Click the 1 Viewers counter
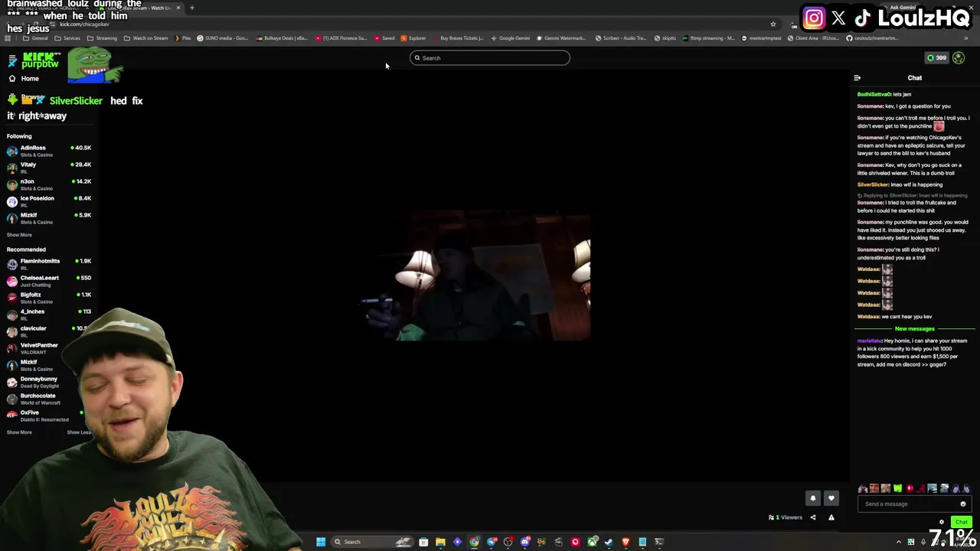This screenshot has width=980, height=551. click(786, 517)
